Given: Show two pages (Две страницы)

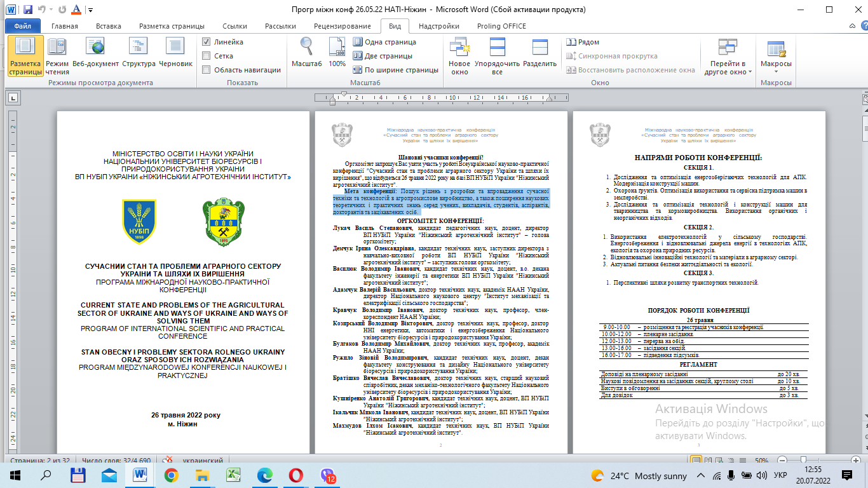Looking at the screenshot, I should [383, 56].
